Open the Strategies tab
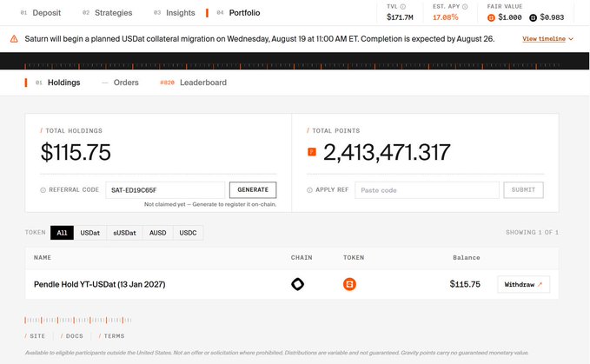The width and height of the screenshot is (590, 364). tap(108, 13)
